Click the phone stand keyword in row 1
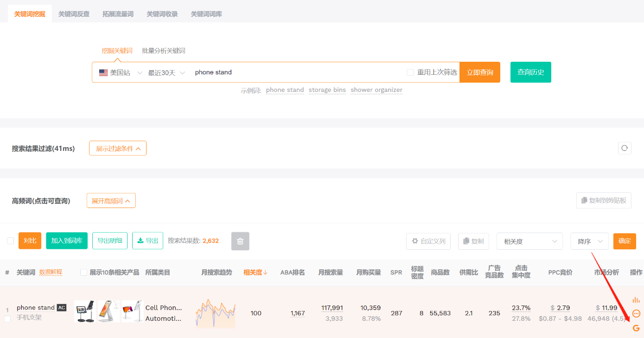This screenshot has height=338, width=644. pyautogui.click(x=36, y=307)
